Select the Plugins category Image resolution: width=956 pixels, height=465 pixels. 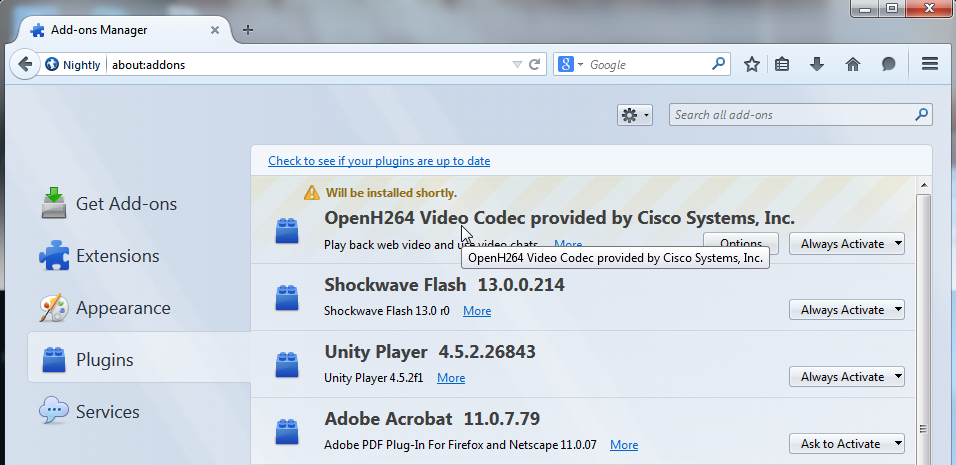click(x=140, y=360)
